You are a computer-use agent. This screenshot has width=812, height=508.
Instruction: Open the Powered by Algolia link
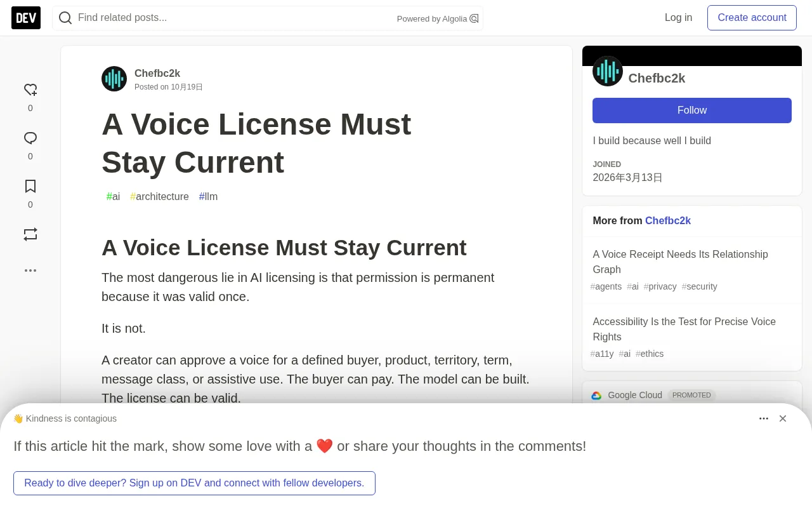tap(438, 18)
